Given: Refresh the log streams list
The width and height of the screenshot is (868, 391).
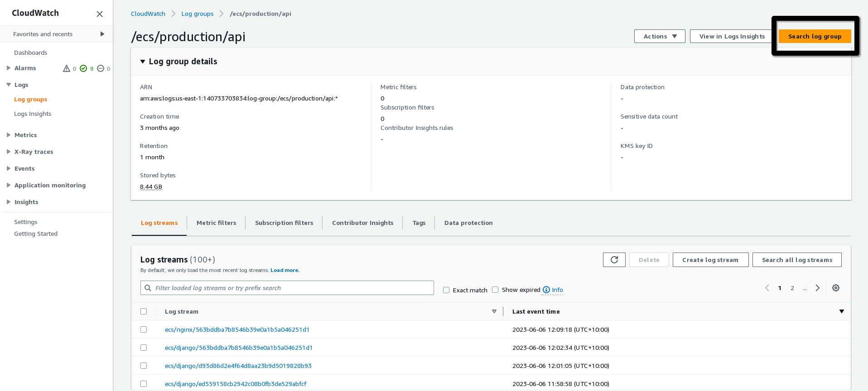Looking at the screenshot, I should (614, 260).
